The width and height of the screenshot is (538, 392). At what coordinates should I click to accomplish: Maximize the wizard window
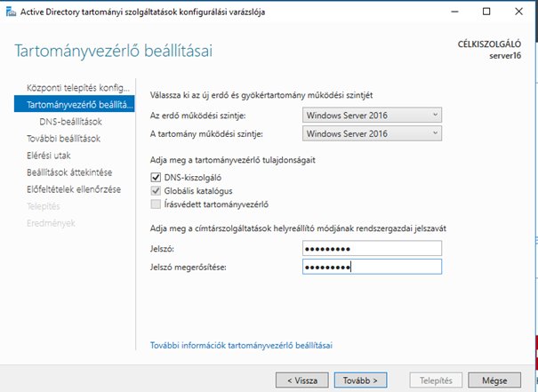coord(486,12)
